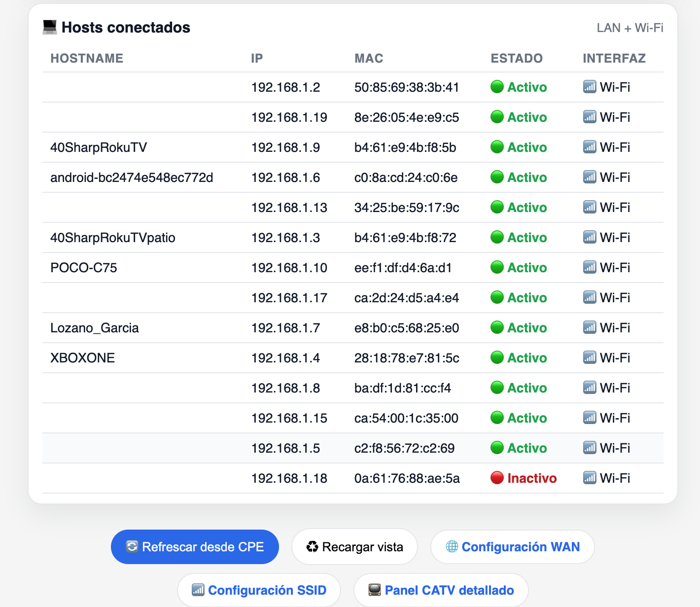
Task: Click the green status dot for 40SharpRokuTV
Action: pyautogui.click(x=497, y=147)
